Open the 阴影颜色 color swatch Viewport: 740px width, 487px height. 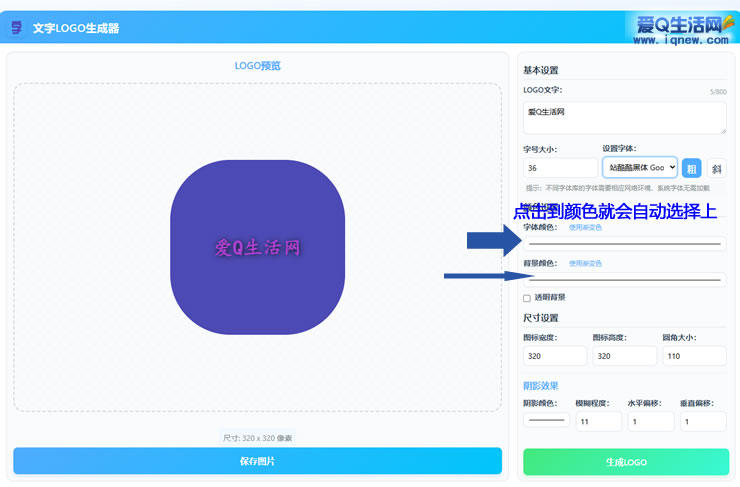(x=546, y=421)
